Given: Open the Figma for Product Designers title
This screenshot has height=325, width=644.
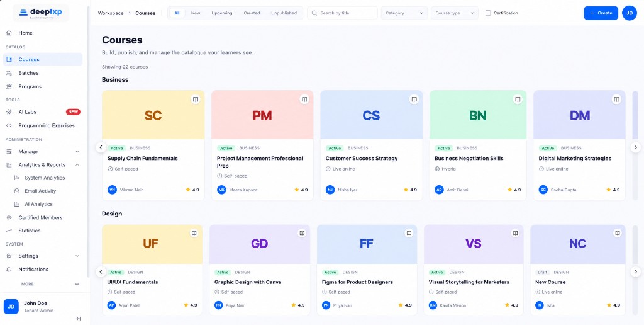Looking at the screenshot, I should (357, 282).
